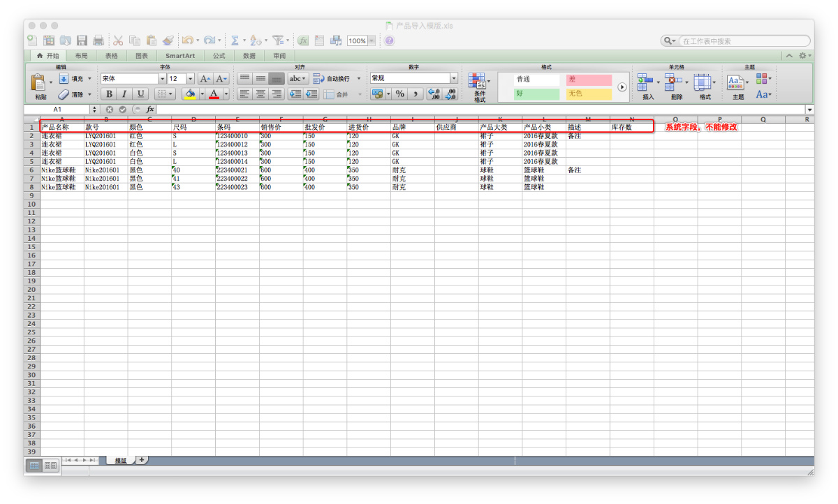
Task: Click the cancel entry X in formula bar
Action: tap(110, 110)
